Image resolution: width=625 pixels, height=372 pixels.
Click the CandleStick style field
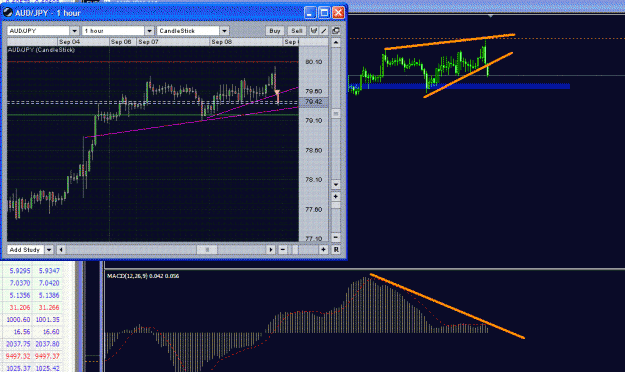click(189, 31)
